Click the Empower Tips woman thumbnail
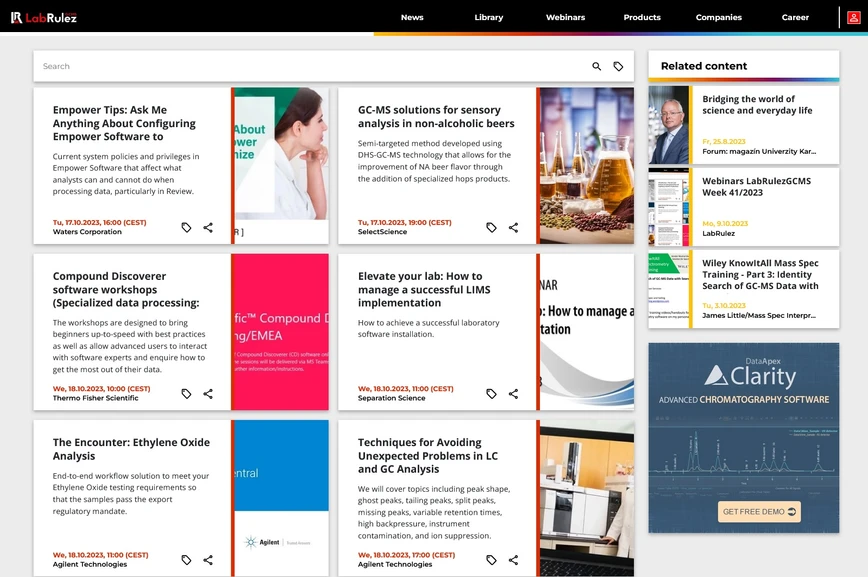This screenshot has height=577, width=868. (281, 166)
